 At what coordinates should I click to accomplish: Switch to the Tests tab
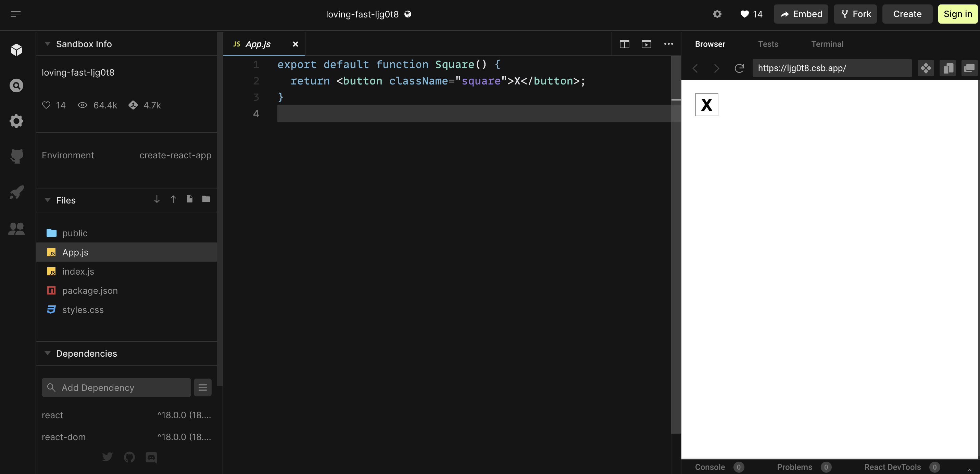(768, 44)
